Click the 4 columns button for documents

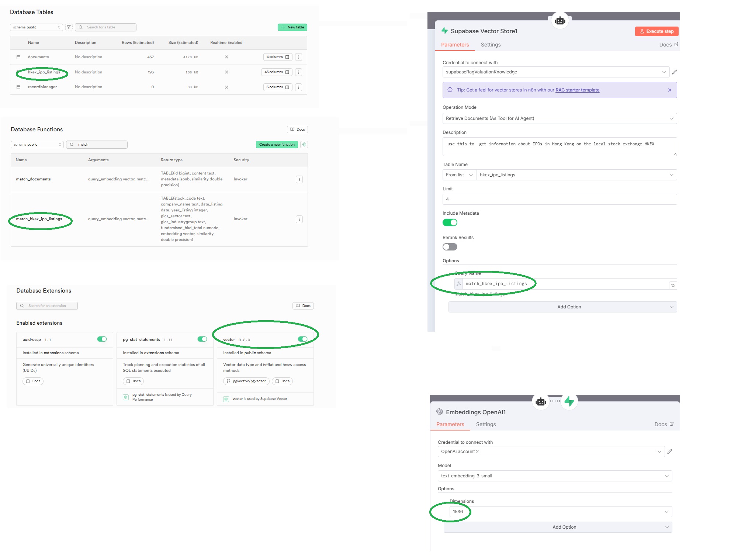click(278, 57)
